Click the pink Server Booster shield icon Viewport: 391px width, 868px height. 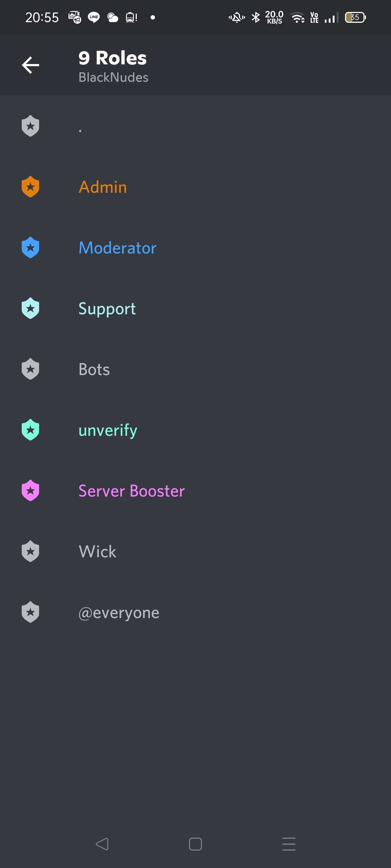[30, 490]
